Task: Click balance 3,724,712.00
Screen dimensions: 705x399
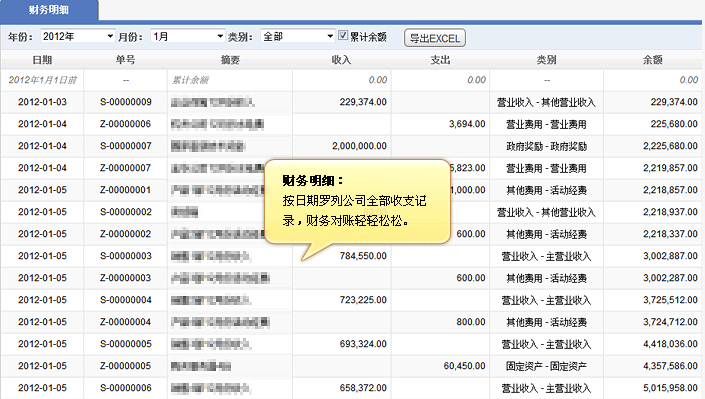Action: coord(670,322)
